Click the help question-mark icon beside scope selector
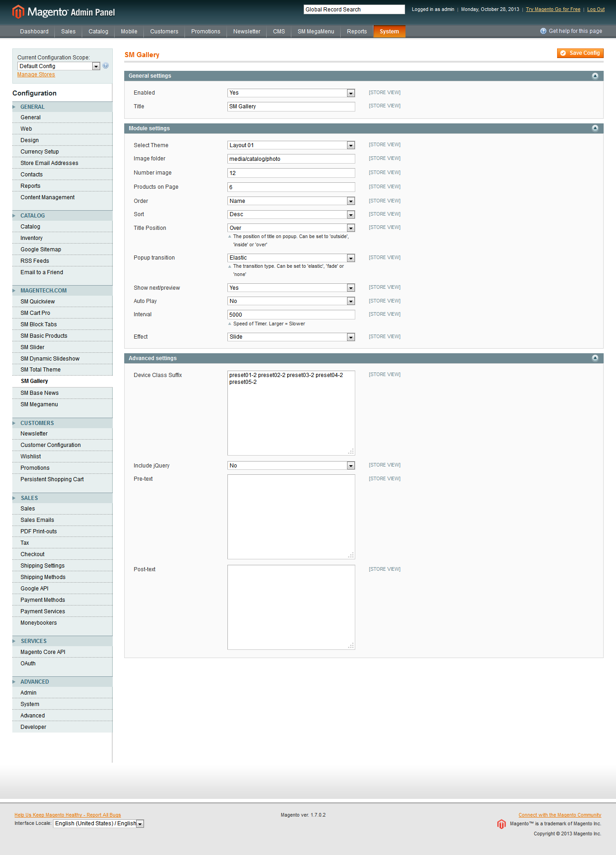 point(105,66)
